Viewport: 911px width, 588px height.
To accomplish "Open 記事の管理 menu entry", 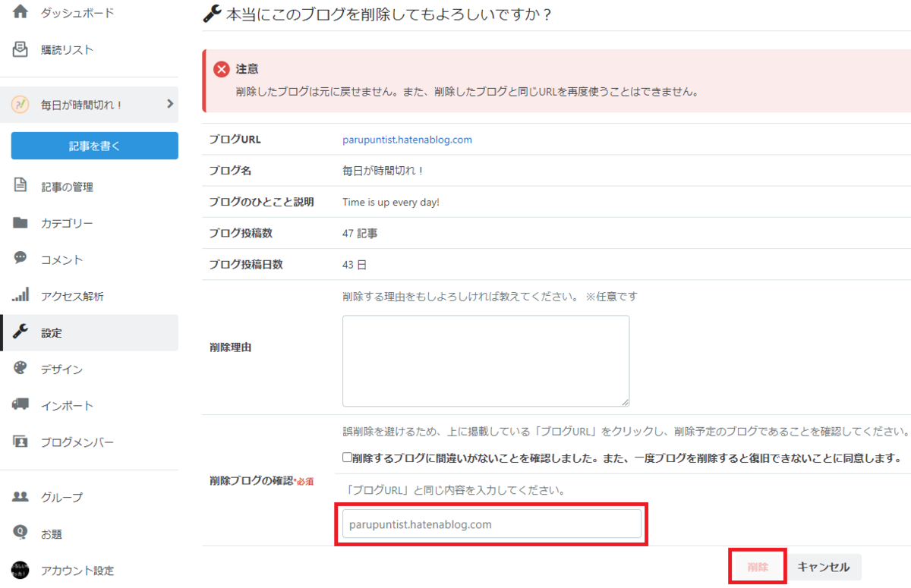I will (x=68, y=187).
